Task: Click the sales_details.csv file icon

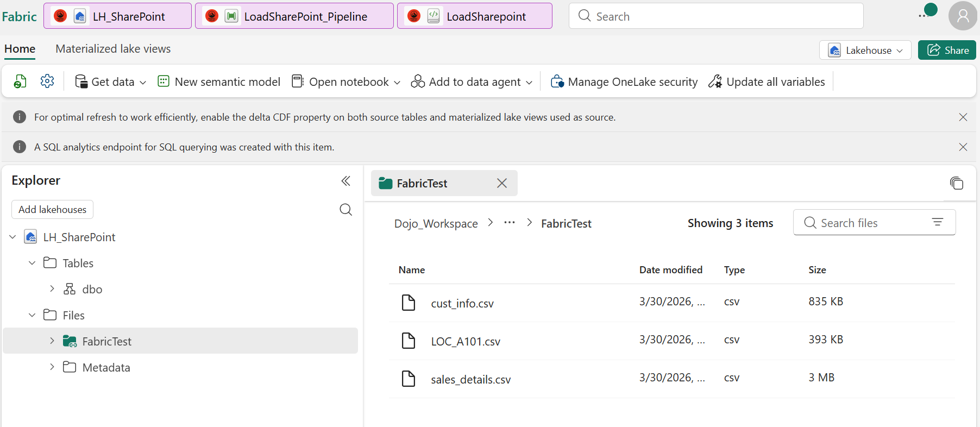Action: (409, 379)
